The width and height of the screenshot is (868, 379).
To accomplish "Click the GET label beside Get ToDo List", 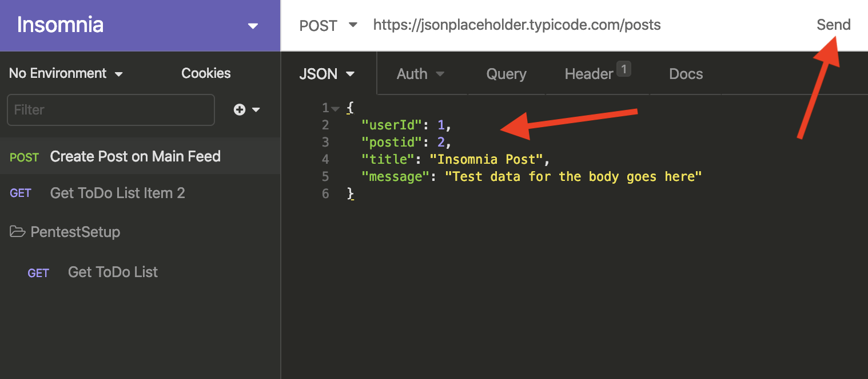I will click(x=38, y=273).
